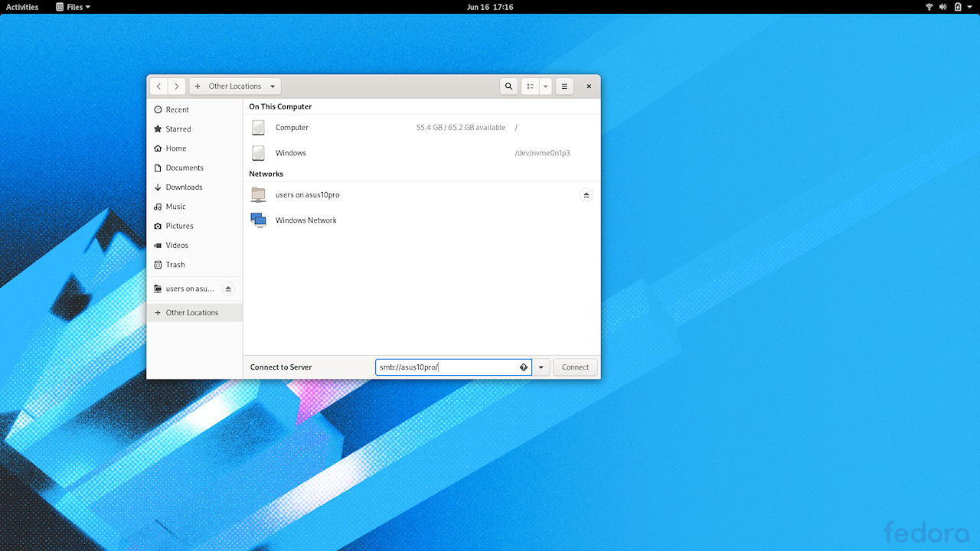
Task: Open the Windows partition row
Action: (x=422, y=153)
